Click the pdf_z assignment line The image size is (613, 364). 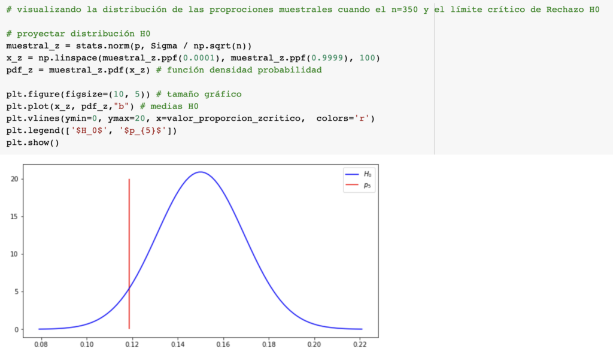(x=163, y=69)
